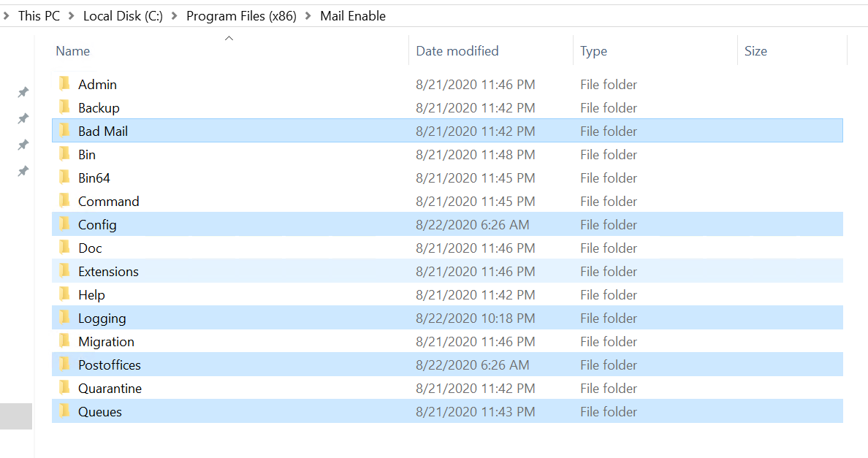
Task: Expand the chevron after This PC
Action: (72, 16)
